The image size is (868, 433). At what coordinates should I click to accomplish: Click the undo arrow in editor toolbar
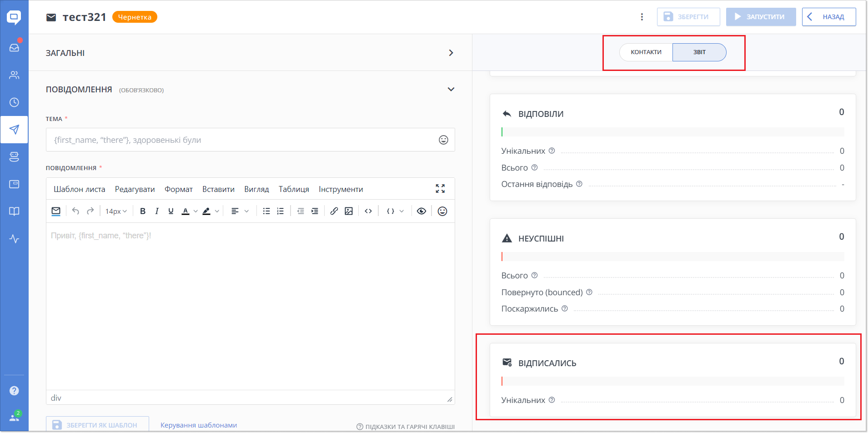[75, 211]
